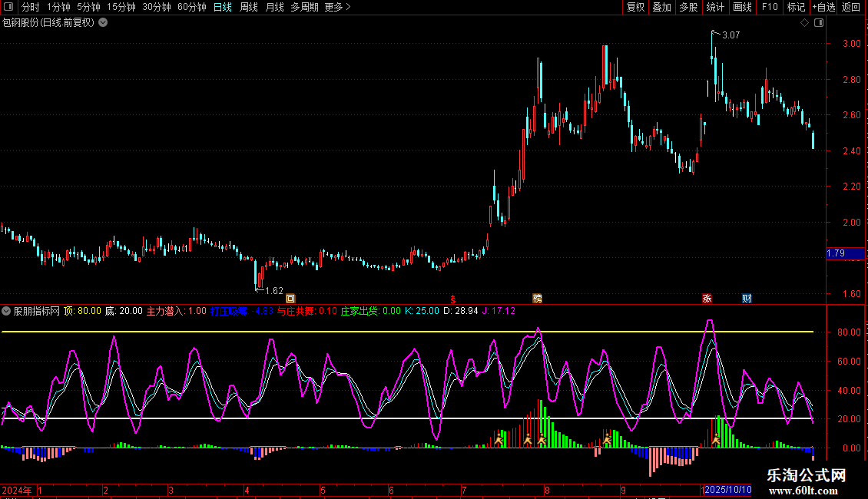Expand the 更多 more periods menu
This screenshot has width=868, height=499.
pyautogui.click(x=338, y=7)
